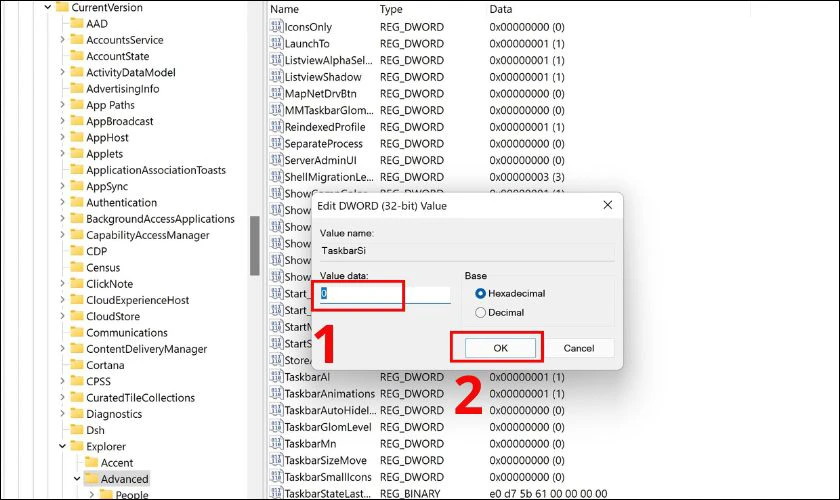
Task: Click Cancel in Edit DWORD dialog
Action: click(579, 348)
